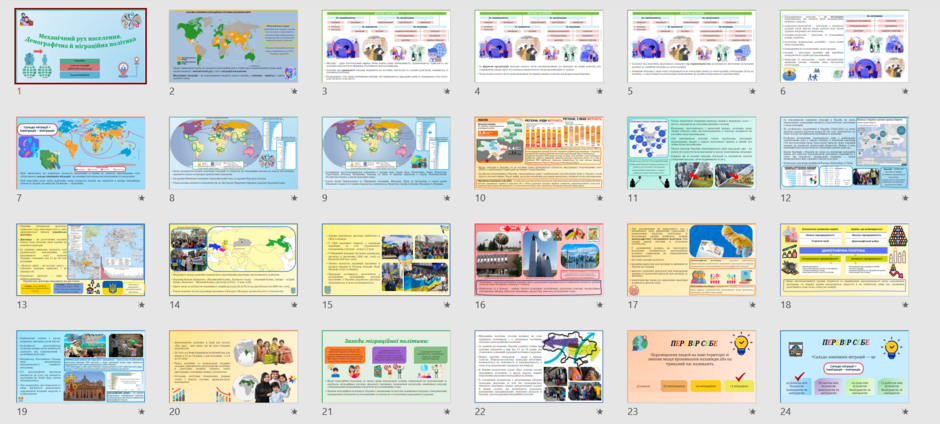
Task: Select slide 8 thumbnail
Action: click(233, 153)
